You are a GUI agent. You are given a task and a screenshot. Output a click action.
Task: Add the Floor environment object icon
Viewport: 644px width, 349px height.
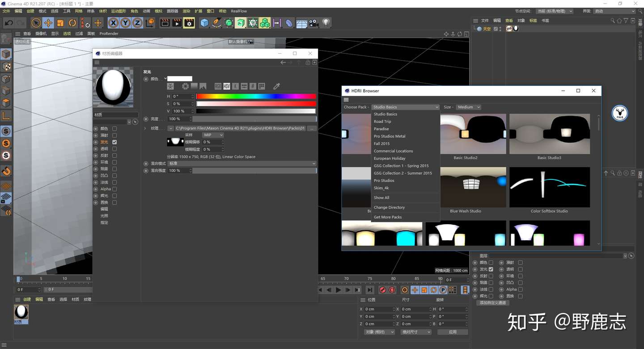click(301, 23)
